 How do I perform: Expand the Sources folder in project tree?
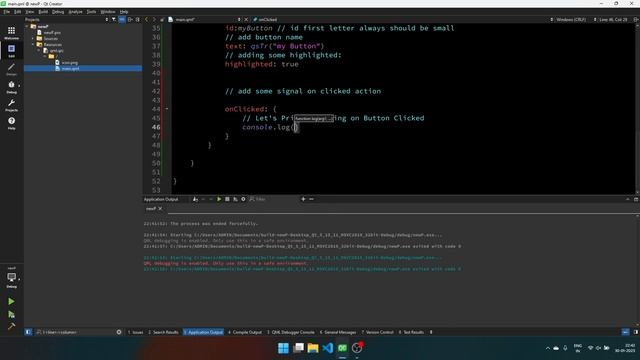click(x=33, y=39)
